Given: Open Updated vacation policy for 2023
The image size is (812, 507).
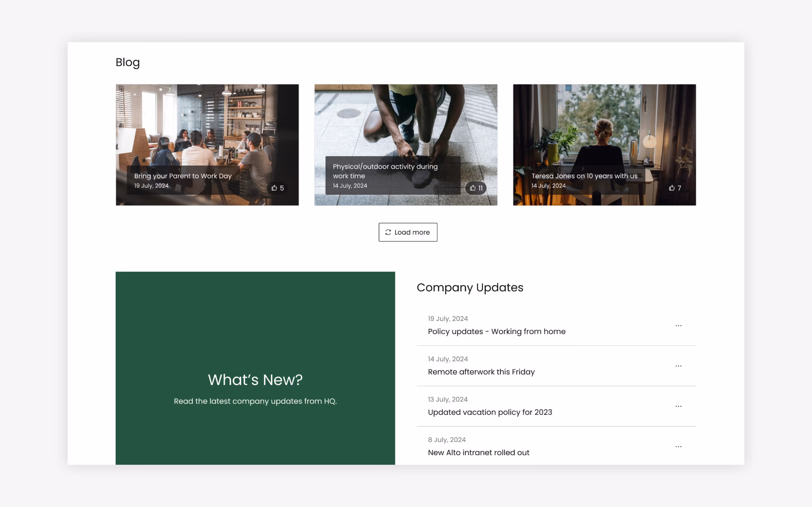Looking at the screenshot, I should pyautogui.click(x=489, y=412).
